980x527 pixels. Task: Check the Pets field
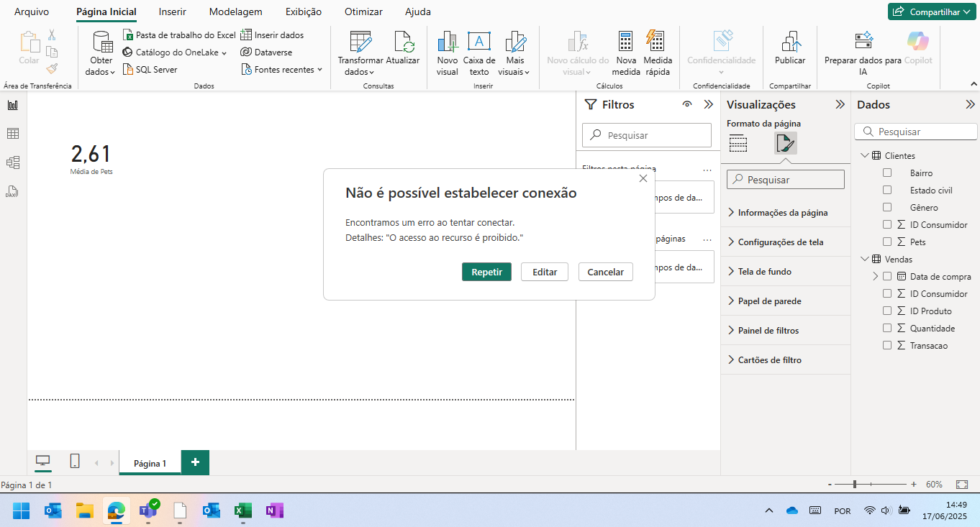(x=887, y=242)
